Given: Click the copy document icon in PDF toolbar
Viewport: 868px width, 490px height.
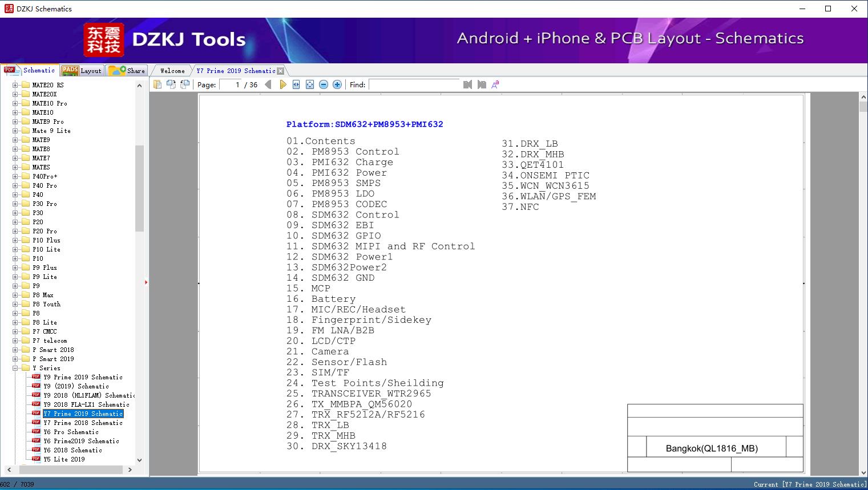Looking at the screenshot, I should (x=158, y=84).
